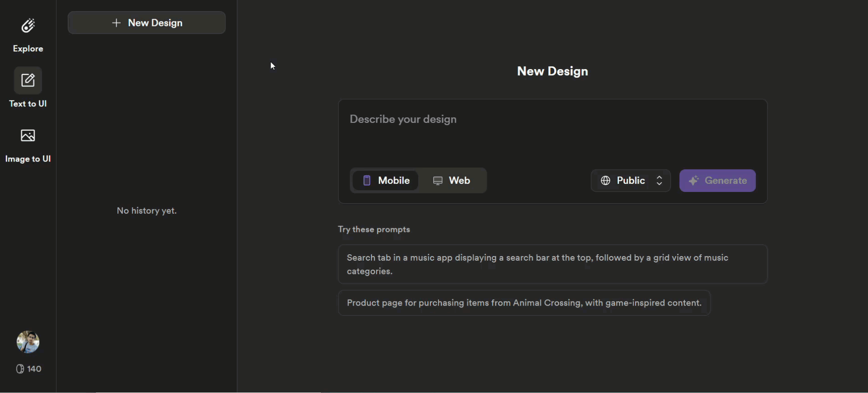Open the Explore rocket icon

tap(28, 26)
